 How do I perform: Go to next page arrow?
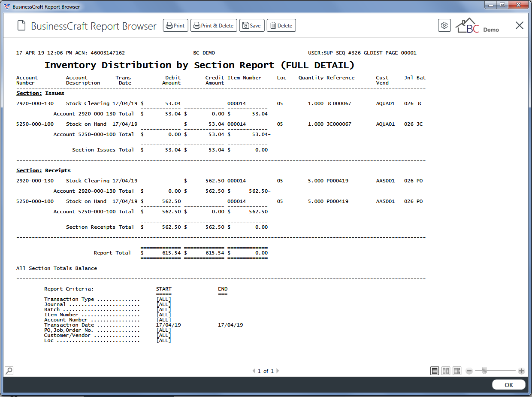point(278,371)
